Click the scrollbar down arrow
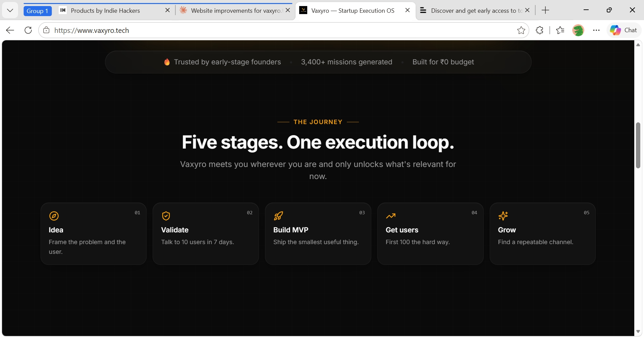This screenshot has height=338, width=644. tap(638, 331)
